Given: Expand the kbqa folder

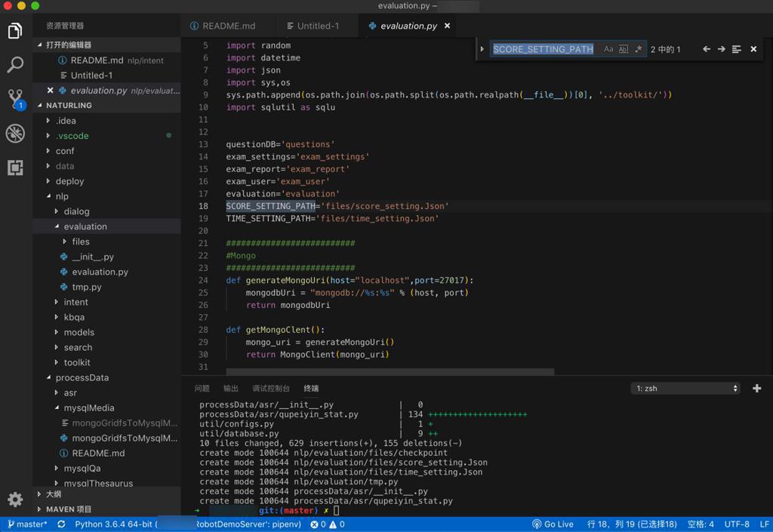Looking at the screenshot, I should pyautogui.click(x=106, y=317).
